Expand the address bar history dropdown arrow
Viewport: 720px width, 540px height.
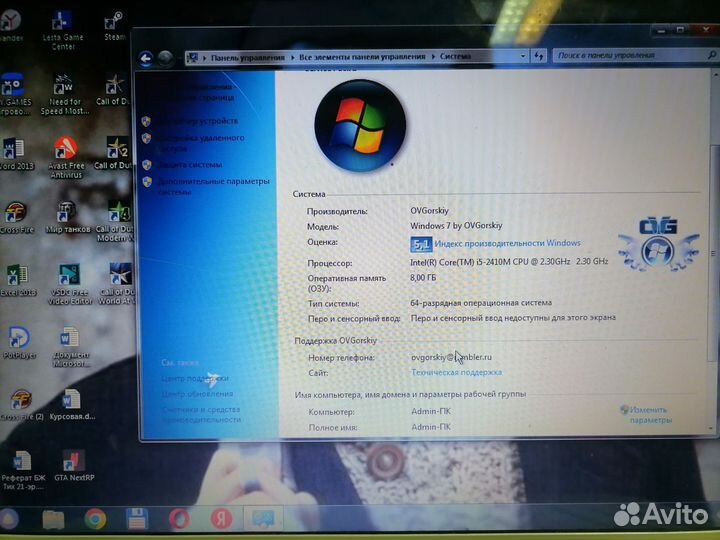[530, 57]
